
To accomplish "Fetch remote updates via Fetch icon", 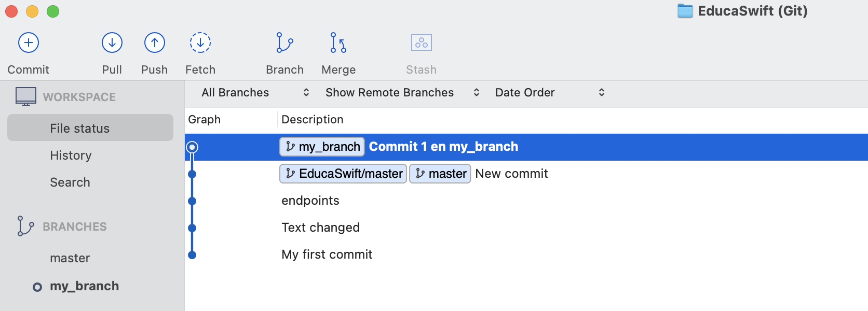I will pyautogui.click(x=200, y=43).
